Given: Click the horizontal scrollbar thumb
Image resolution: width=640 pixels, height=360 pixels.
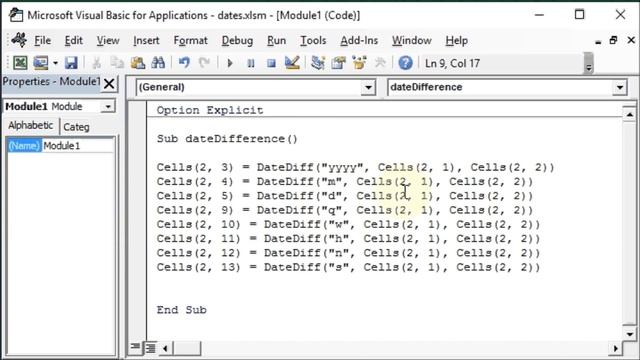Looking at the screenshot, I should [187, 348].
